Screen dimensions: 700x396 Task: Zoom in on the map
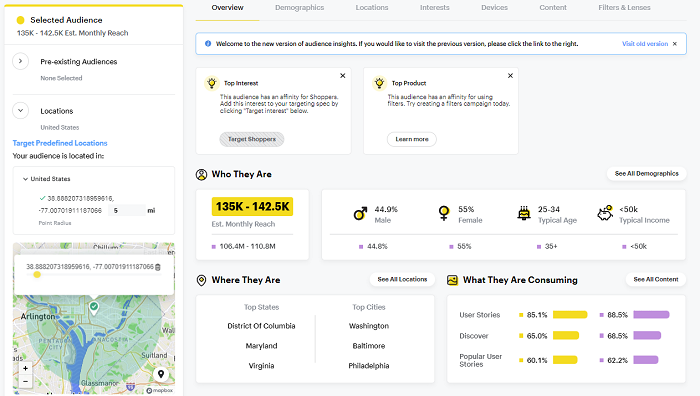tap(25, 368)
